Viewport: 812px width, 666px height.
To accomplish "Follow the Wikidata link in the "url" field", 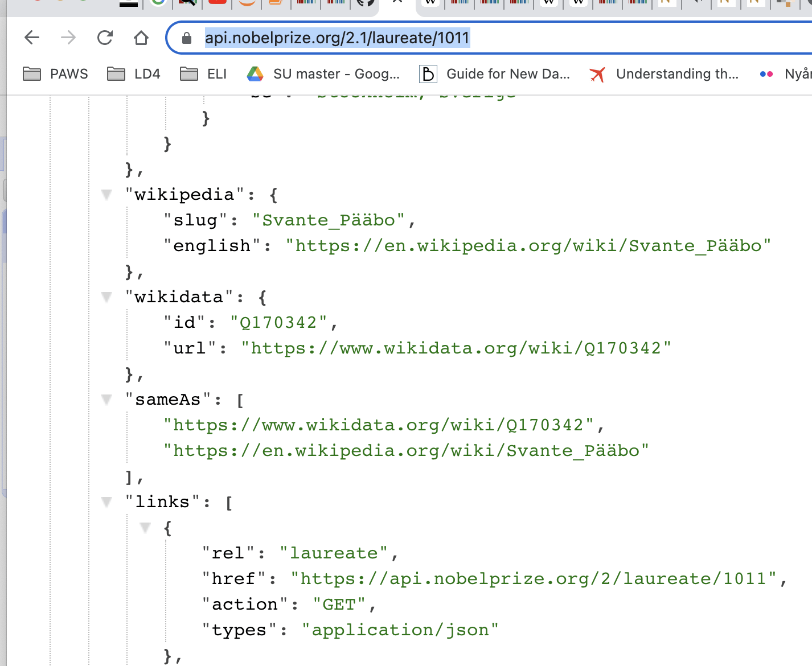I will [456, 348].
